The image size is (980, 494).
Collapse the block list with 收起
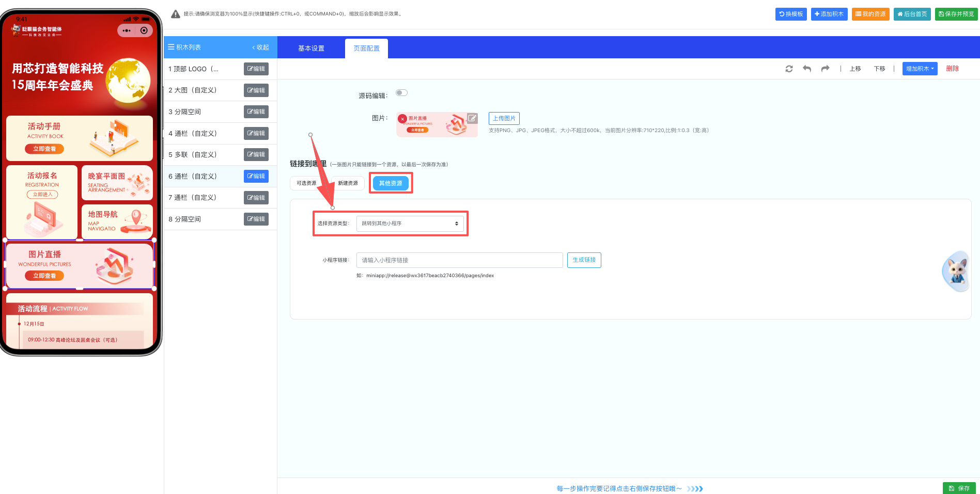tap(261, 47)
